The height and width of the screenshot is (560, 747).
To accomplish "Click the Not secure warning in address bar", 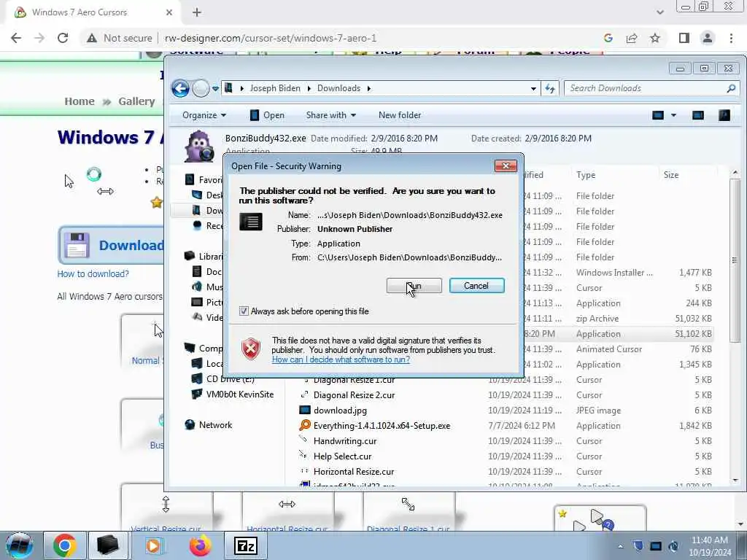I will coord(119,38).
